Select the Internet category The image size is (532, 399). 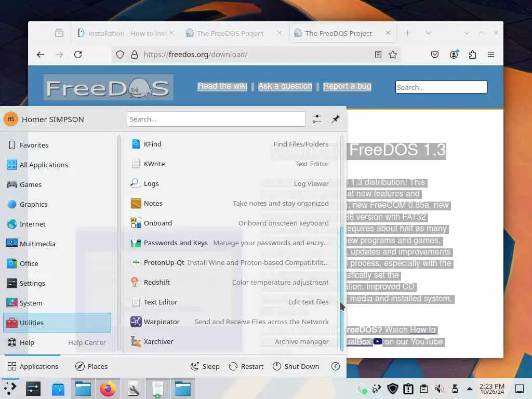click(x=57, y=224)
